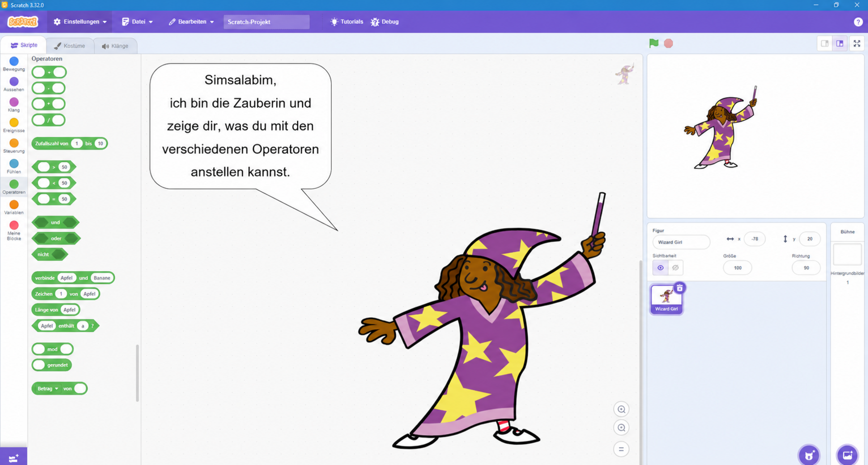Select the Ereignisse block category

tap(14, 125)
